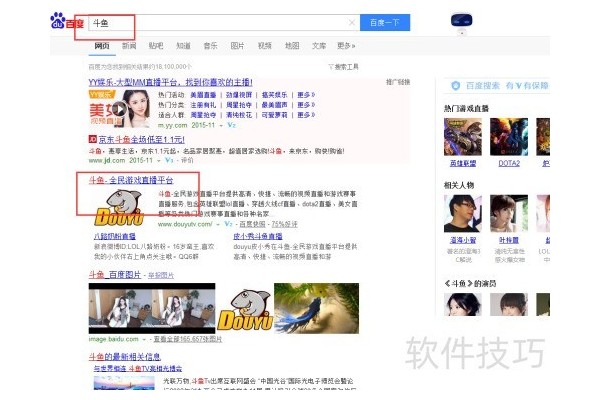Open the 搜索工具 filter

(344, 67)
